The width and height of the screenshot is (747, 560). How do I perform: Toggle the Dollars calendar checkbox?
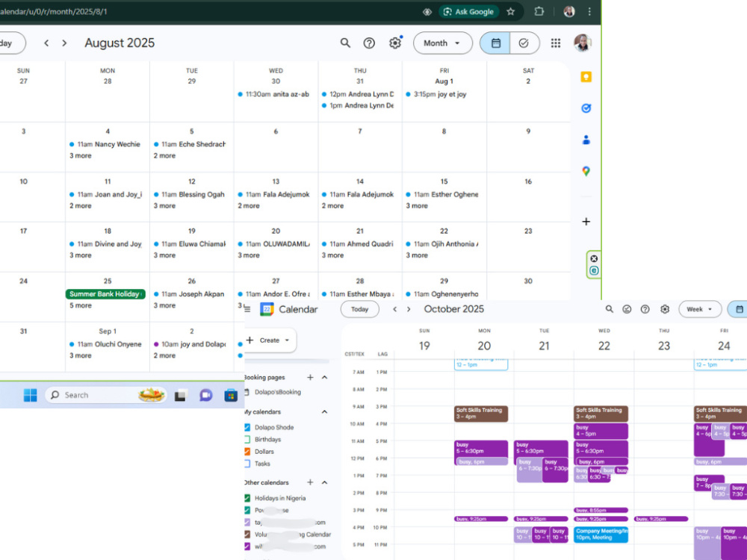(247, 452)
